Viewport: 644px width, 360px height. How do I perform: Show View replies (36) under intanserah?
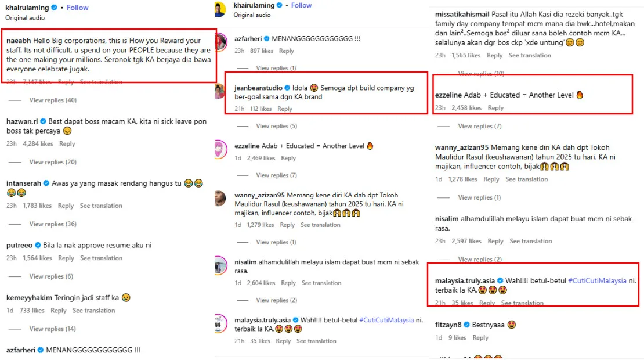(x=53, y=224)
